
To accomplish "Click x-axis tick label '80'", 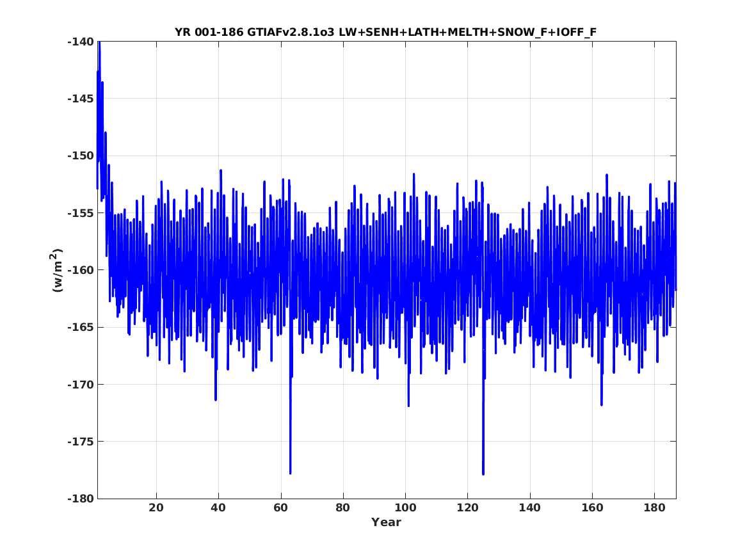I will tap(342, 508).
